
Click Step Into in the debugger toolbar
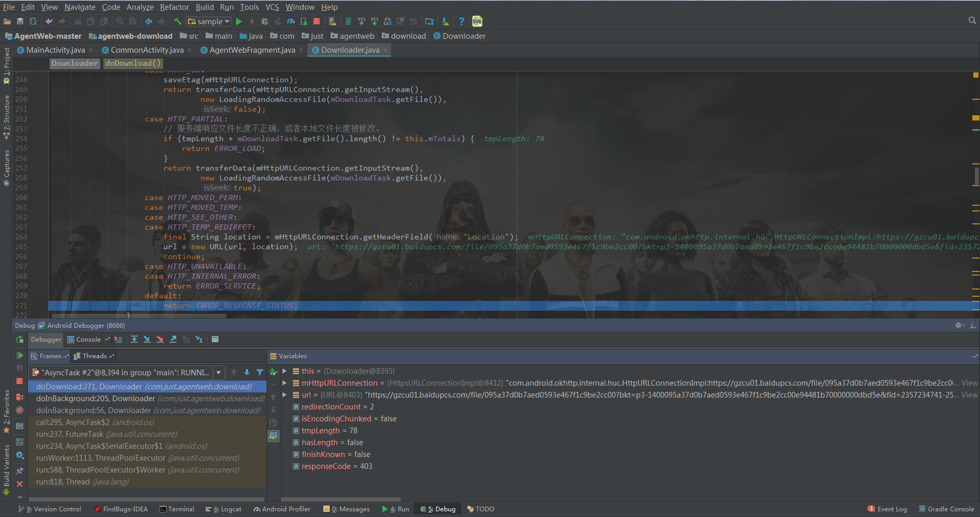pyautogui.click(x=147, y=339)
